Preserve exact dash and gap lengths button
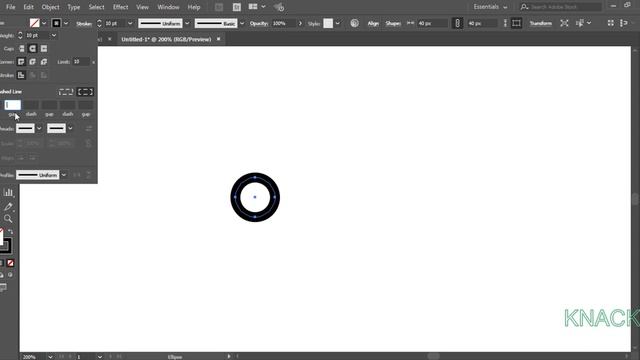Viewport: 640px width, 360px height. [x=66, y=92]
